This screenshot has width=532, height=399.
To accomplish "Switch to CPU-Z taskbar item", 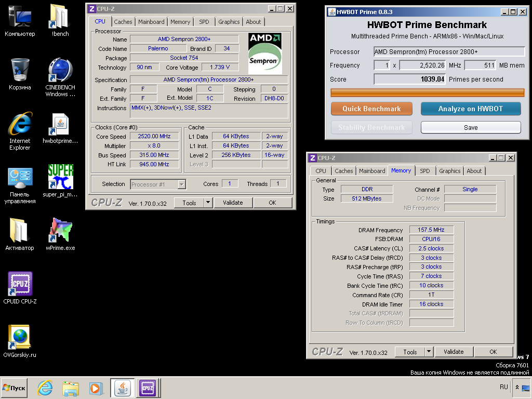I will click(x=148, y=388).
